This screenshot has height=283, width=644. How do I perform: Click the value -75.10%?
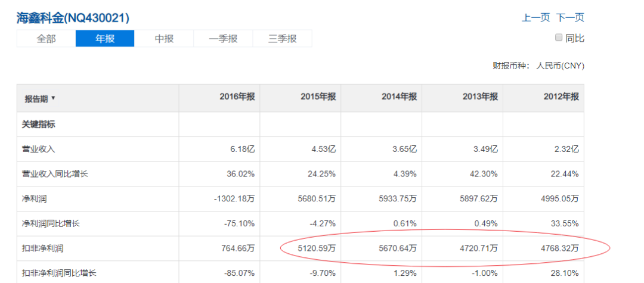[241, 223]
